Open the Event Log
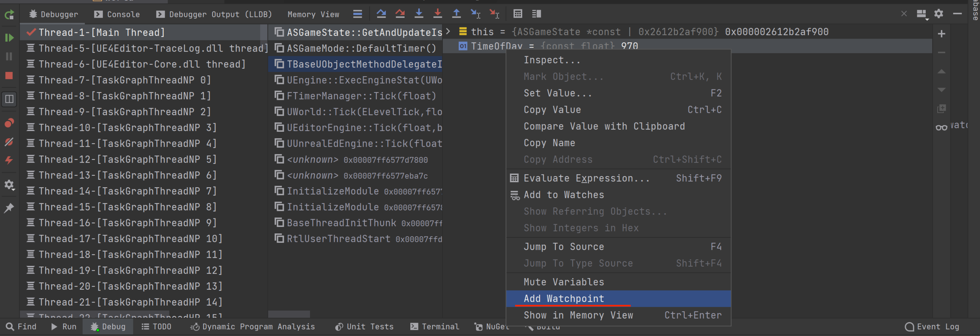The width and height of the screenshot is (980, 336). click(932, 327)
